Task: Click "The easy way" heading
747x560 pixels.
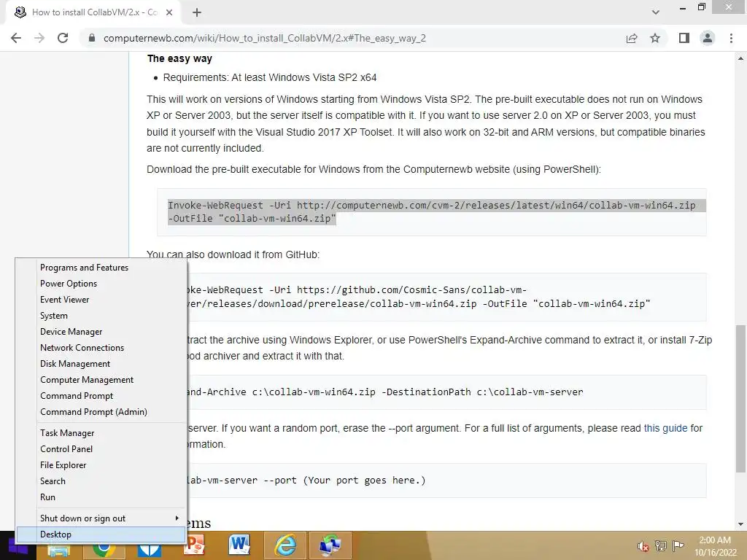Action: tap(179, 58)
